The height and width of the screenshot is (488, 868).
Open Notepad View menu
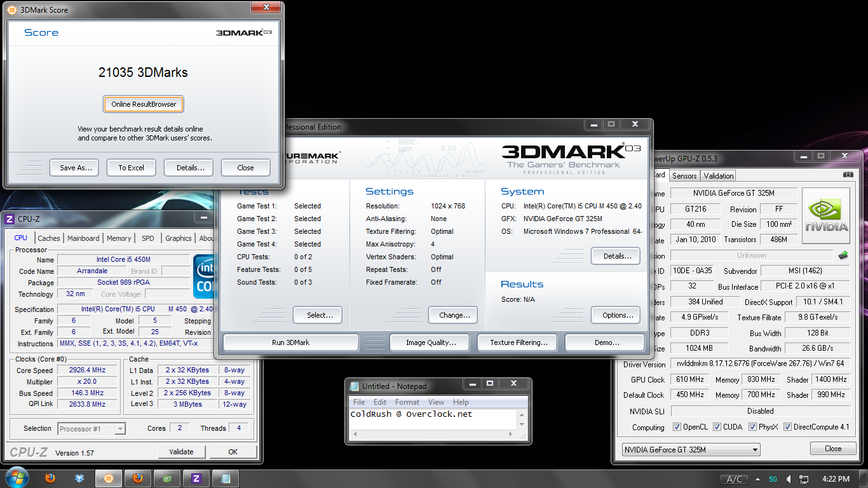point(436,402)
